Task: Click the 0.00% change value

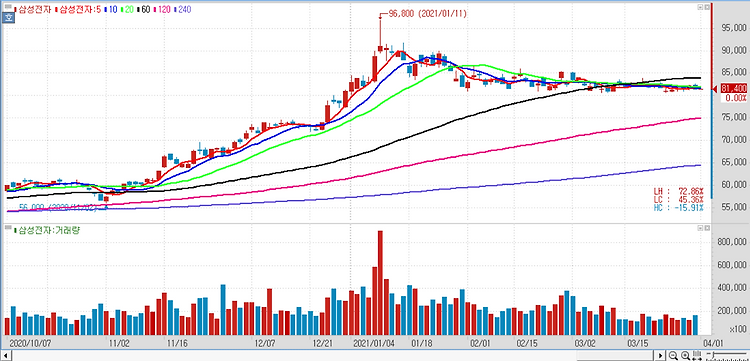Action: point(736,98)
